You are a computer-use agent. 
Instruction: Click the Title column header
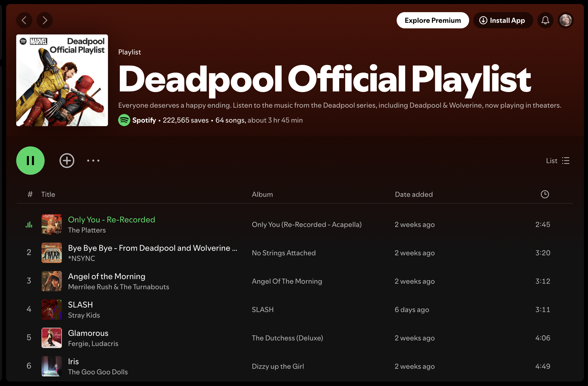(x=48, y=195)
